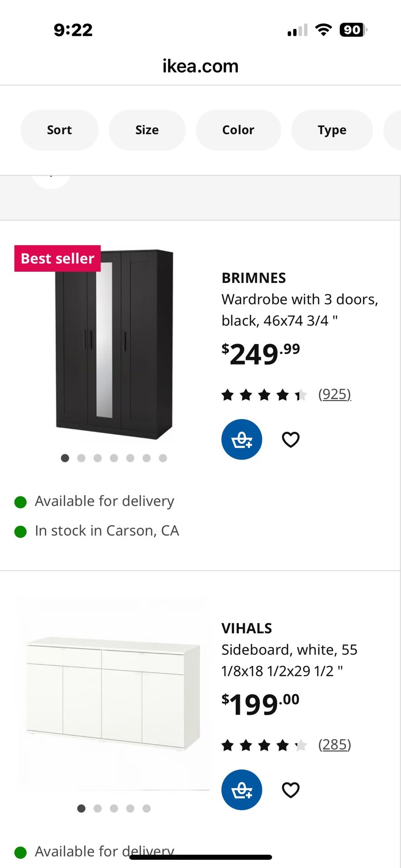Open the star ratings for BRIMNES
The image size is (401, 868).
[x=264, y=394]
